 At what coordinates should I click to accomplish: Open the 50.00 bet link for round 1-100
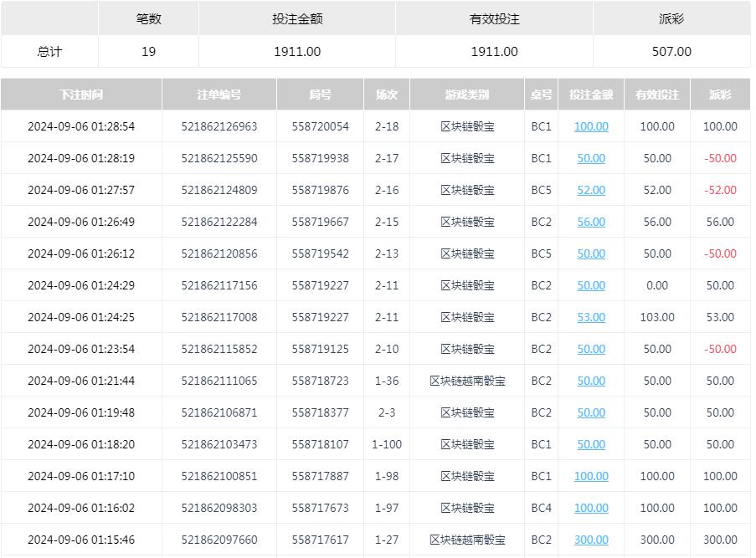[x=590, y=444]
